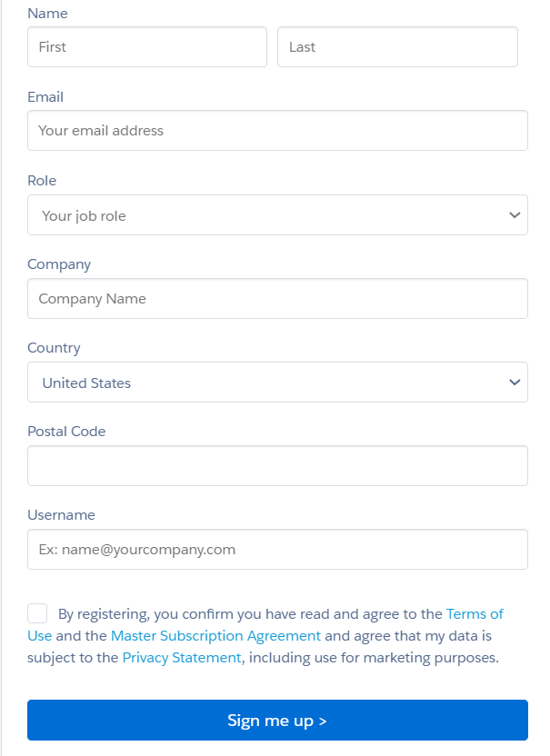Click the Username label text
Viewport: 550px width, 756px height.
click(x=61, y=515)
